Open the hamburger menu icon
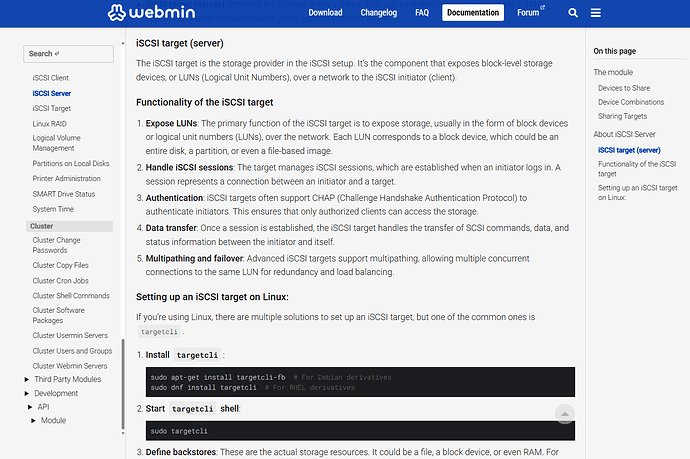This screenshot has width=690, height=459. pyautogui.click(x=596, y=14)
